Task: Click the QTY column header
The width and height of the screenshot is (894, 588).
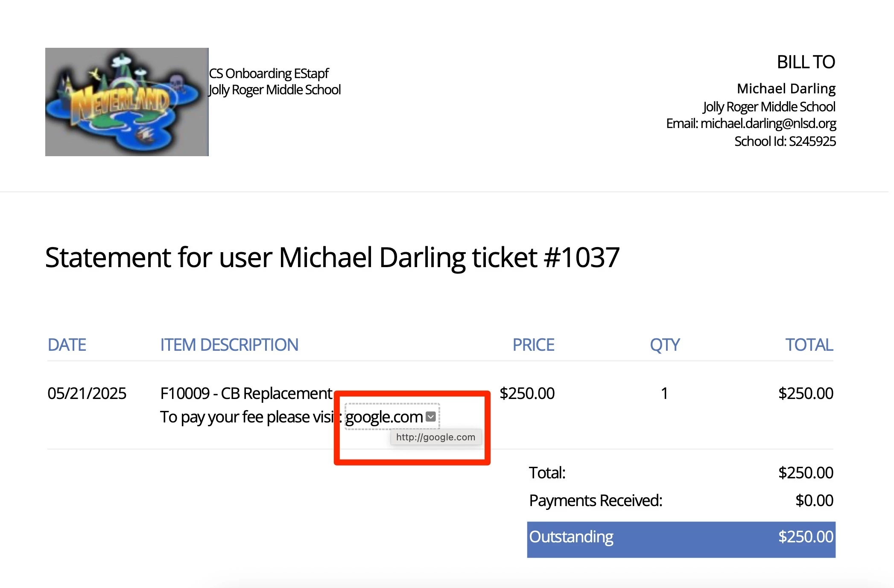Action: coord(664,345)
